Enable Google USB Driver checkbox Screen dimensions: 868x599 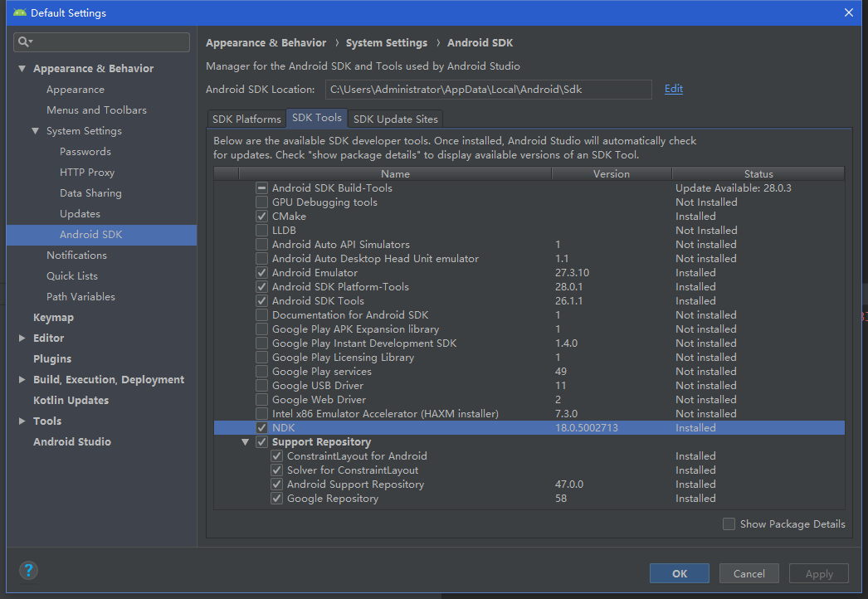pos(262,386)
